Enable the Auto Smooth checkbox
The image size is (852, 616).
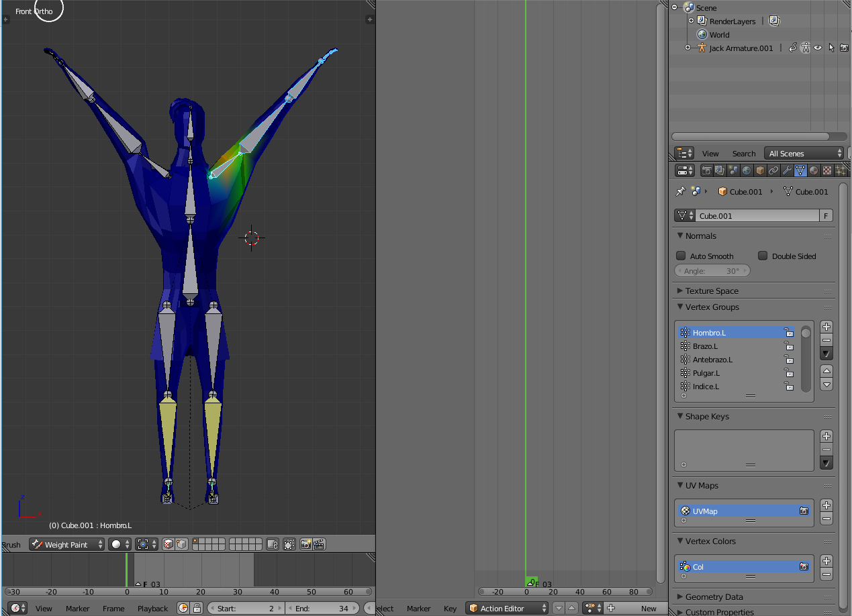tap(681, 256)
